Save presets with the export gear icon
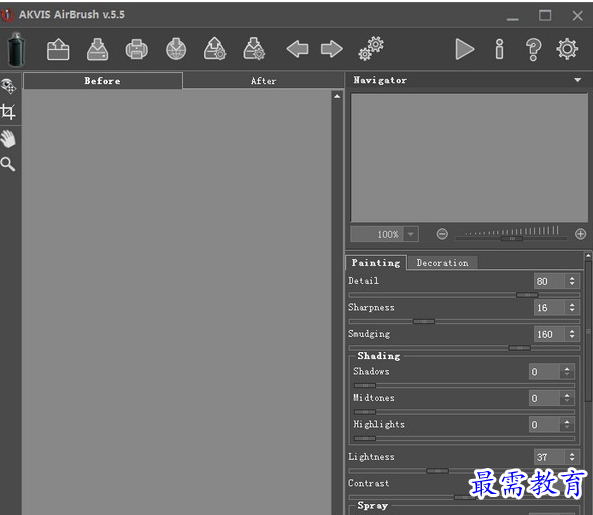Image resolution: width=593 pixels, height=515 pixels. click(254, 49)
